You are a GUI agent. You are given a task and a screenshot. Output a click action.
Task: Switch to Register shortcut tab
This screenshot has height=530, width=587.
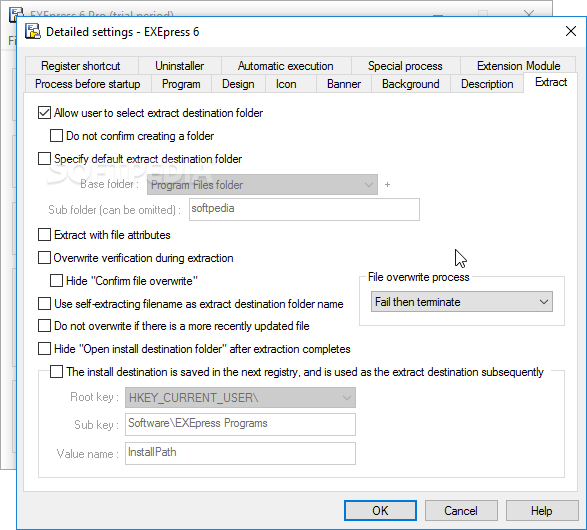coord(81,66)
